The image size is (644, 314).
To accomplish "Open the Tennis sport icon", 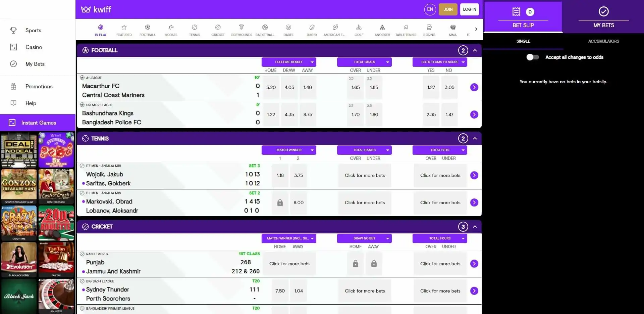I will pyautogui.click(x=194, y=30).
